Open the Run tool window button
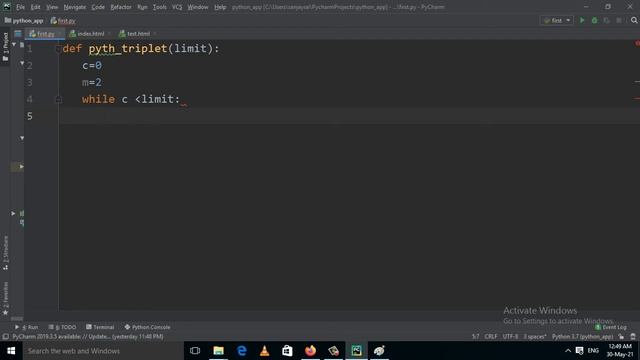 27,327
